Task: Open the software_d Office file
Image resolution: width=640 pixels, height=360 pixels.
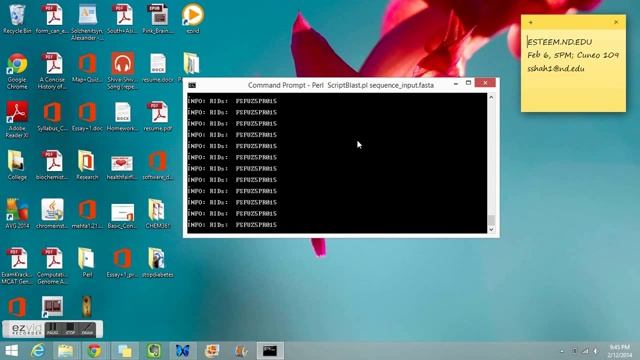Action: [158, 165]
